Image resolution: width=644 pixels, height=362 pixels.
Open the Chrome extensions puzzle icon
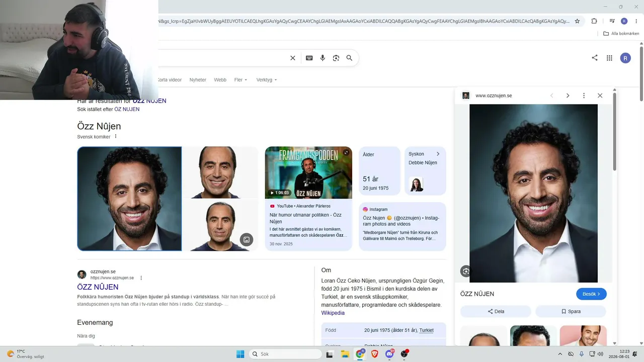594,21
